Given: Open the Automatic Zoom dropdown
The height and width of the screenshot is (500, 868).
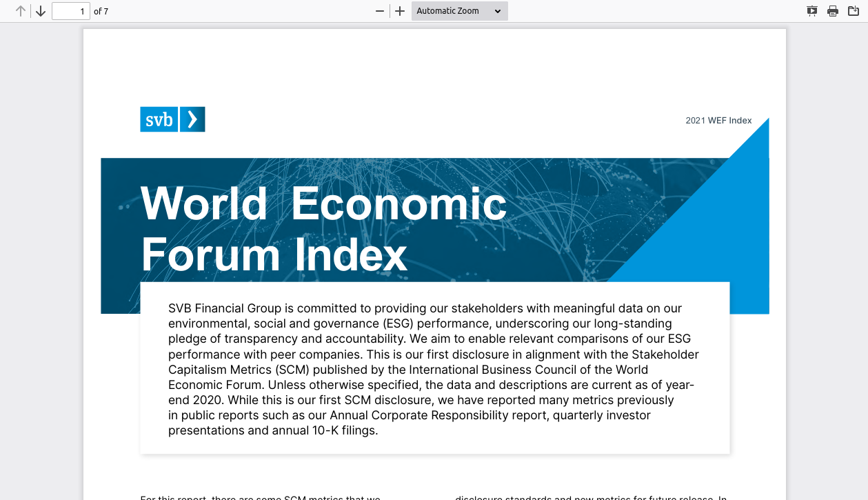Looking at the screenshot, I should (x=460, y=11).
